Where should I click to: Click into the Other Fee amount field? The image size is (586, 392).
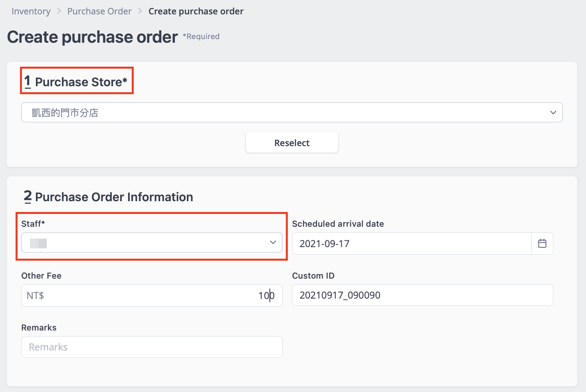point(160,295)
